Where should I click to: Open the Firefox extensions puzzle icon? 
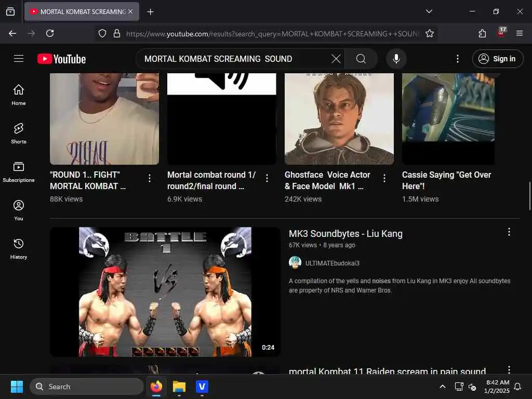pos(482,33)
